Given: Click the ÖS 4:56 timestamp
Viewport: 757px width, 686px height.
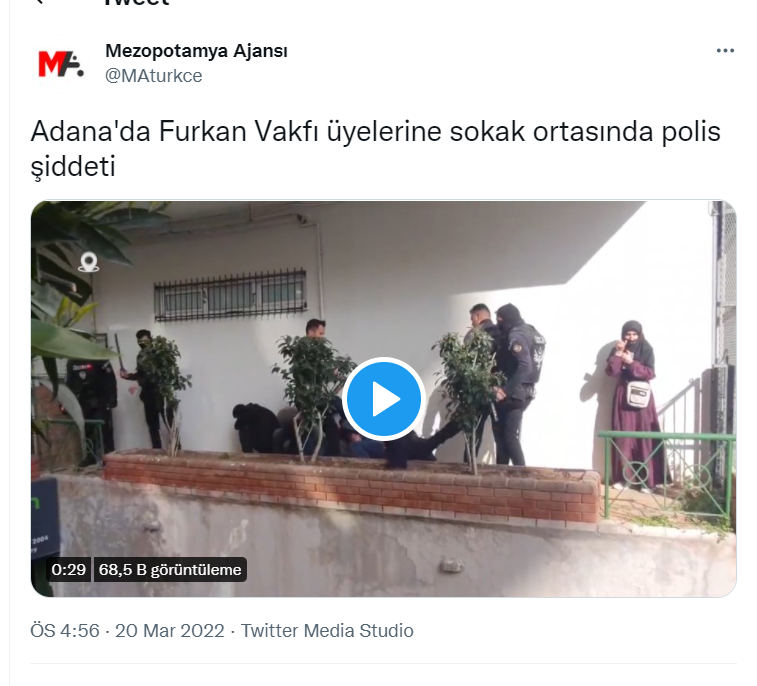Looking at the screenshot, I should point(65,630).
